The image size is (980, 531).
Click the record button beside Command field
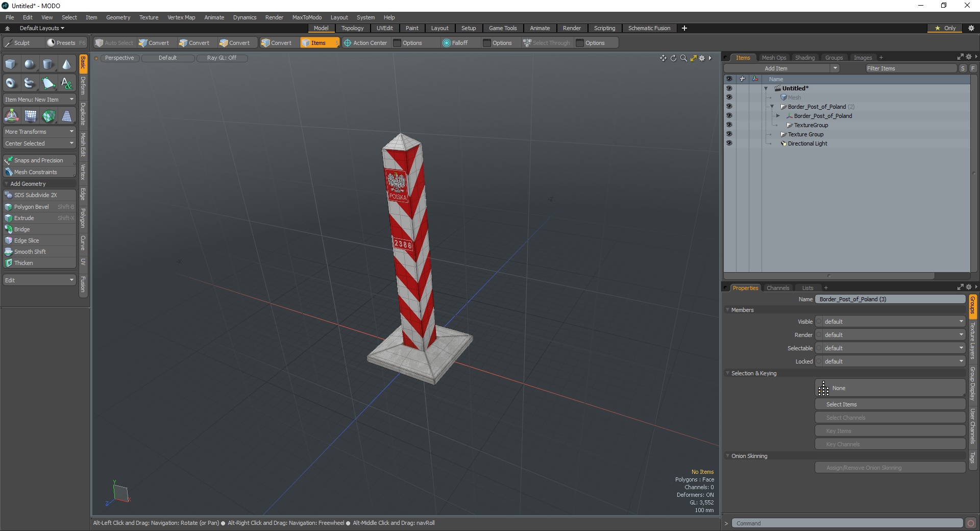click(x=971, y=523)
